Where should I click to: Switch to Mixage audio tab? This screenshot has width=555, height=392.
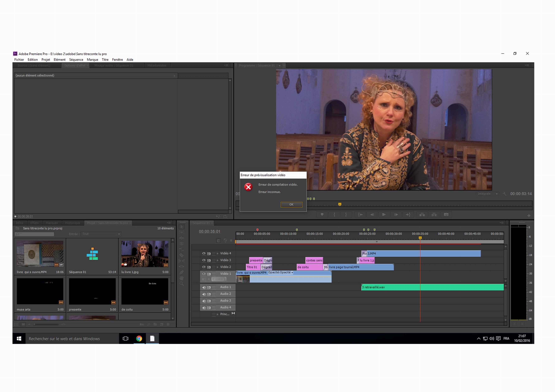(x=114, y=65)
